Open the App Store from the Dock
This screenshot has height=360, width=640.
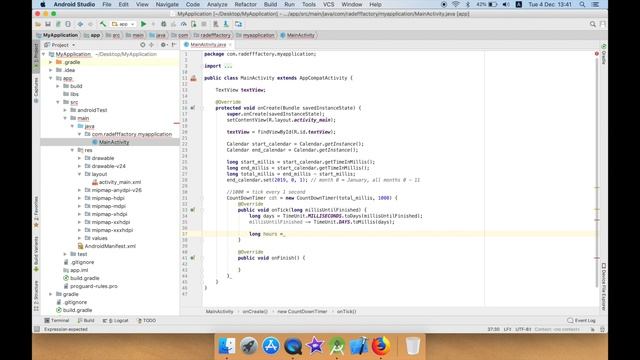271,346
